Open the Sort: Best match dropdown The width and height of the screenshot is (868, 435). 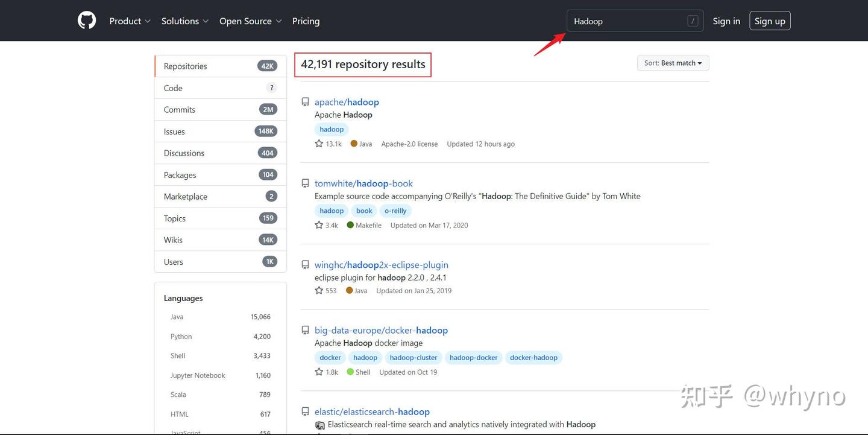pos(673,63)
